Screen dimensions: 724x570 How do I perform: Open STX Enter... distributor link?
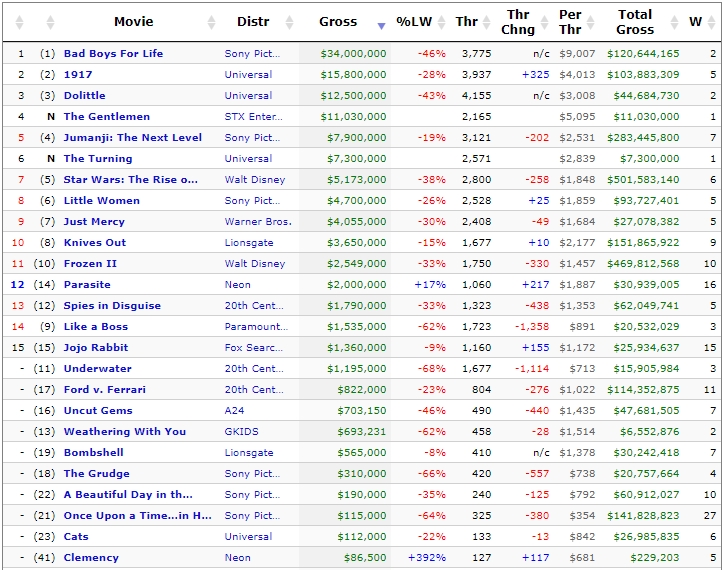coord(253,116)
